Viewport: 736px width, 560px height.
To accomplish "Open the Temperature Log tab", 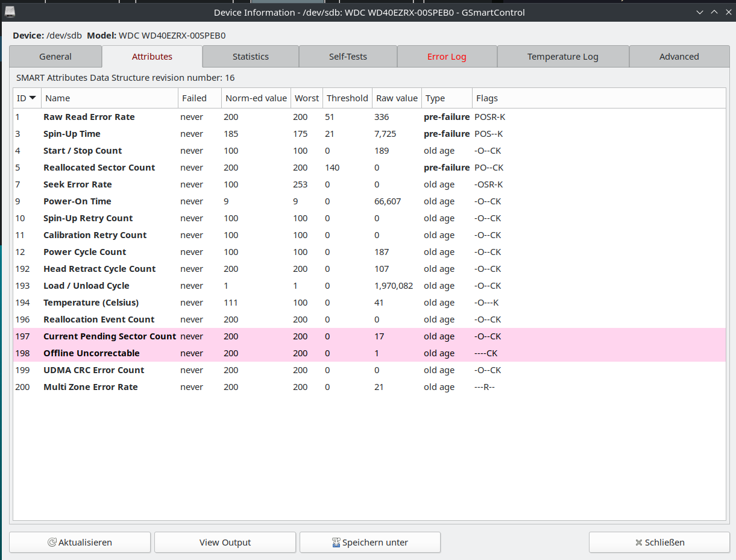I will click(563, 57).
